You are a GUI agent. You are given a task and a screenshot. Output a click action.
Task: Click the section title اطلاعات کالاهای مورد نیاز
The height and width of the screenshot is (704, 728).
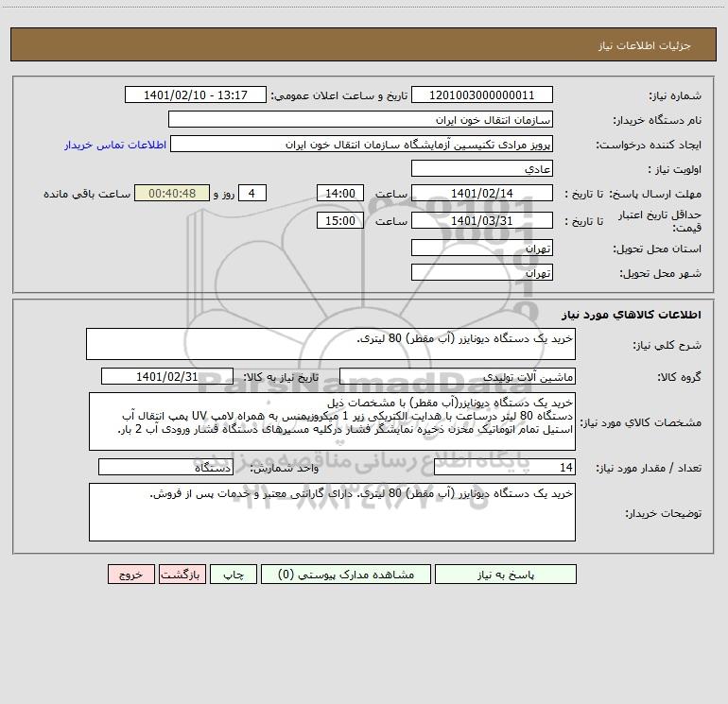[632, 315]
